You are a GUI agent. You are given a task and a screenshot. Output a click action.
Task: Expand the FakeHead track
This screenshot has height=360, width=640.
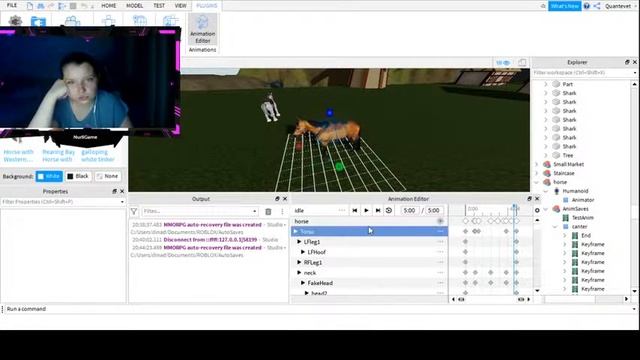(x=303, y=283)
